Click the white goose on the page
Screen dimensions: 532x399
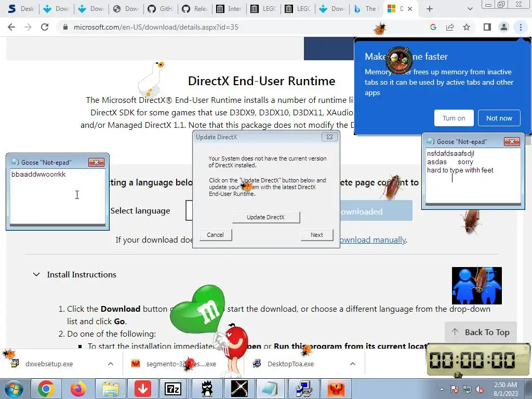pos(151,79)
